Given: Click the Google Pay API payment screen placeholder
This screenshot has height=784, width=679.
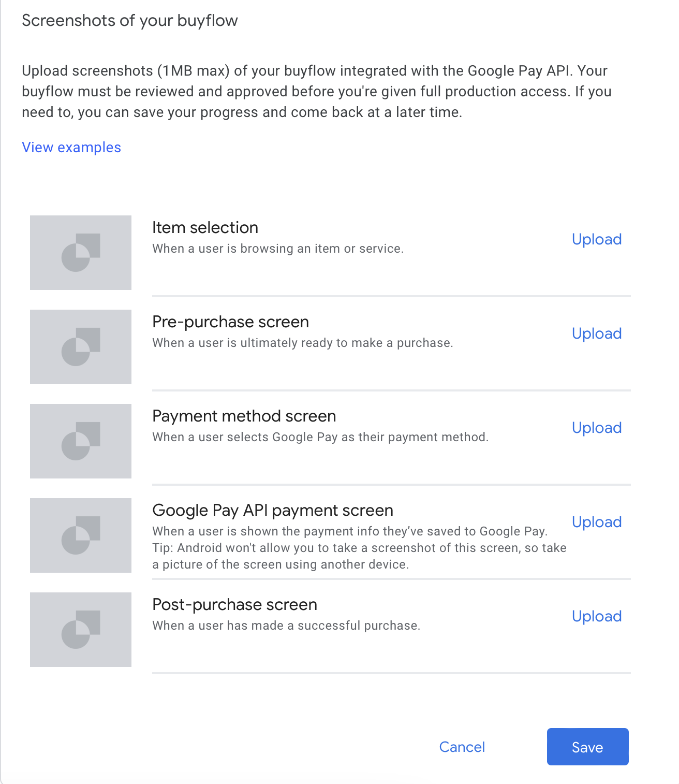Looking at the screenshot, I should coord(81,535).
